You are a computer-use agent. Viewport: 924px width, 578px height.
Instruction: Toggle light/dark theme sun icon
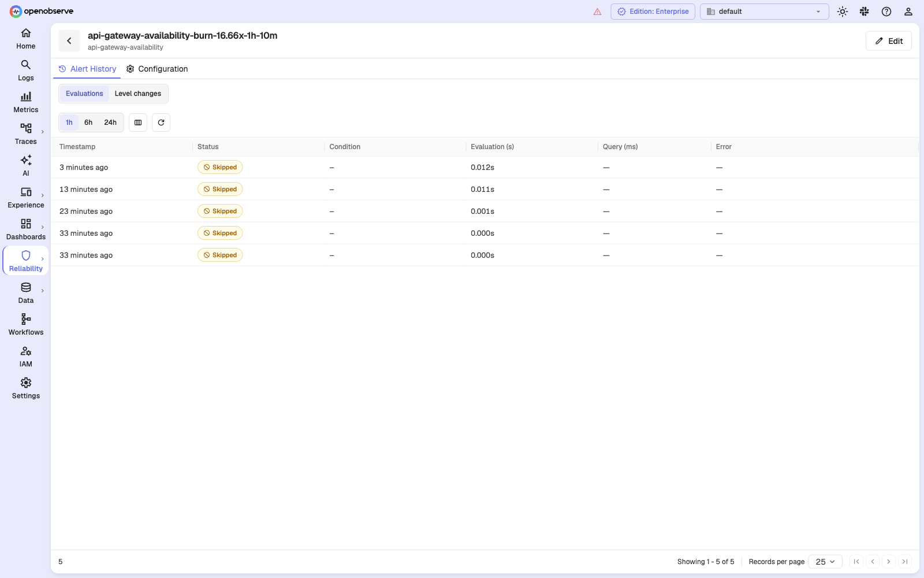pos(843,12)
